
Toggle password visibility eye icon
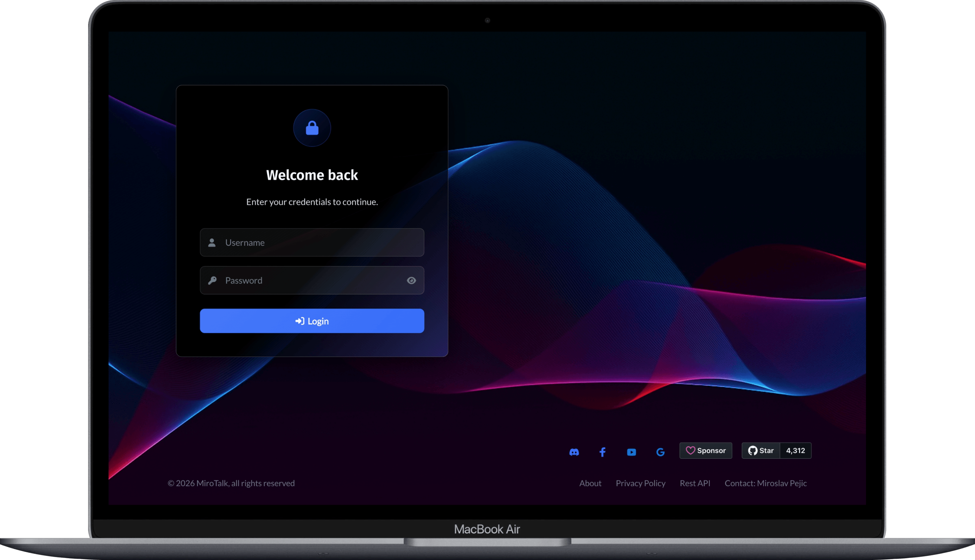(411, 280)
